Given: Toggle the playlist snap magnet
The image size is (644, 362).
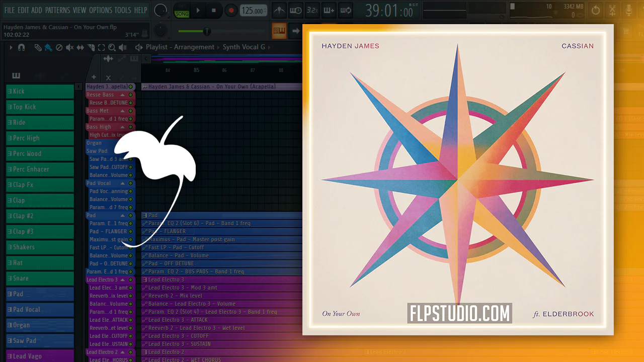Looking at the screenshot, I should click(21, 47).
